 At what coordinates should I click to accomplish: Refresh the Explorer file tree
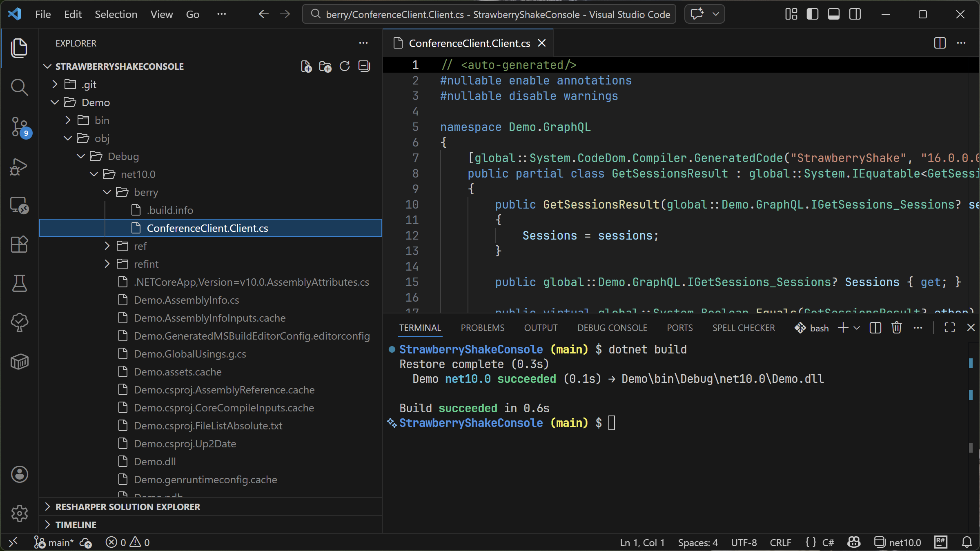coord(345,67)
